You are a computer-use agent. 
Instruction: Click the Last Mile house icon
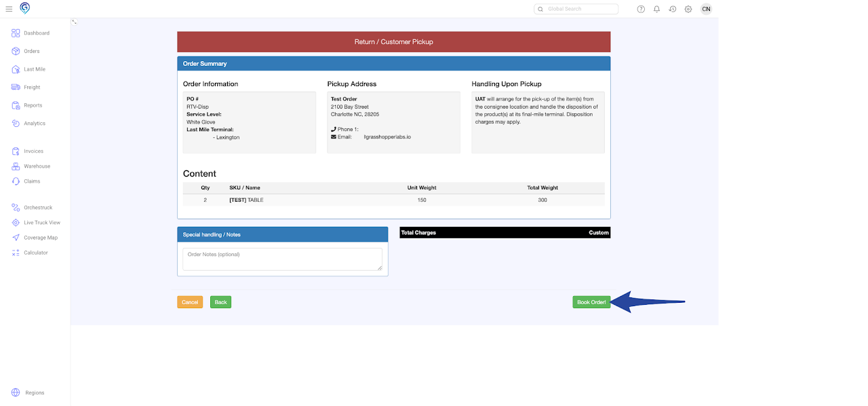pos(16,69)
